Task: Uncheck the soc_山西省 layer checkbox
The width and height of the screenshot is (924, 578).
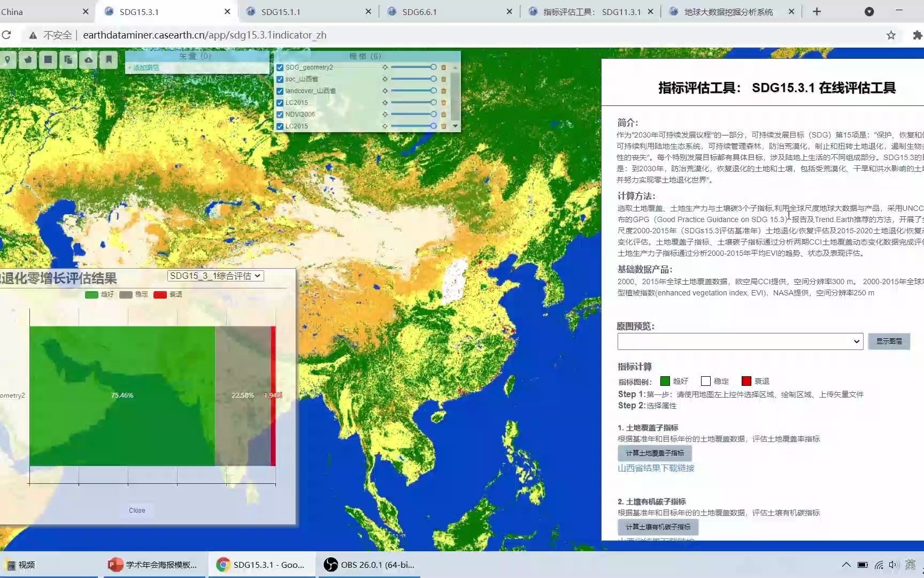Action: pyautogui.click(x=280, y=79)
